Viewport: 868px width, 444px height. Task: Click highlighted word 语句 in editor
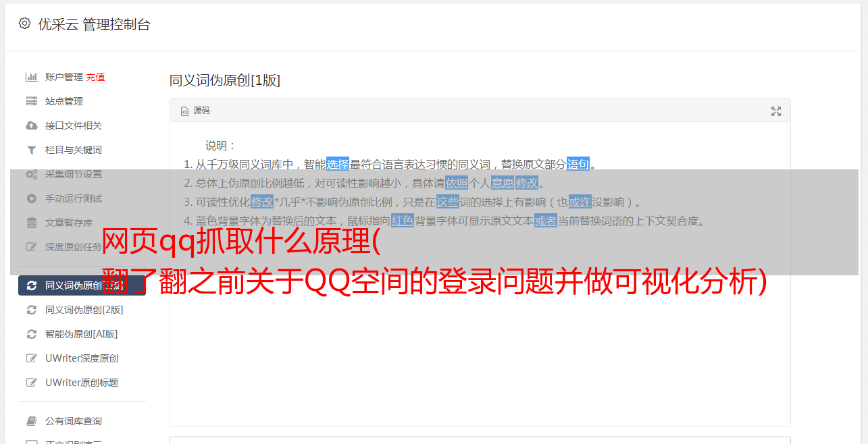(578, 164)
